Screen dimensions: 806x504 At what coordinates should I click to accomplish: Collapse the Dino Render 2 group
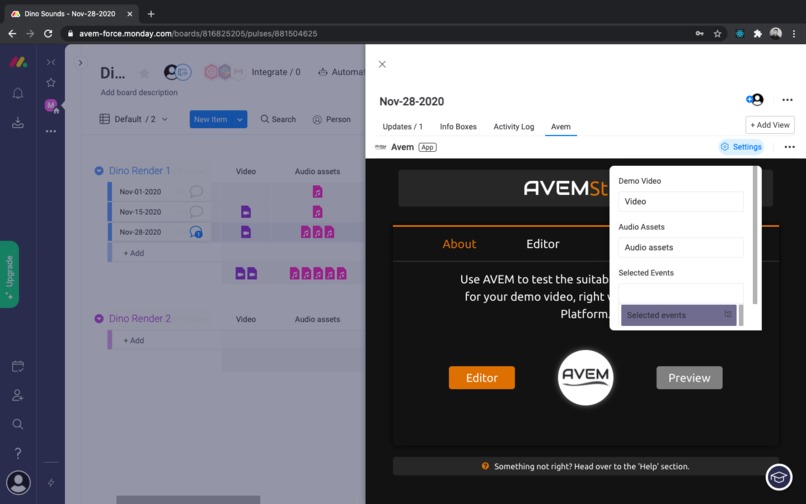[x=99, y=319]
